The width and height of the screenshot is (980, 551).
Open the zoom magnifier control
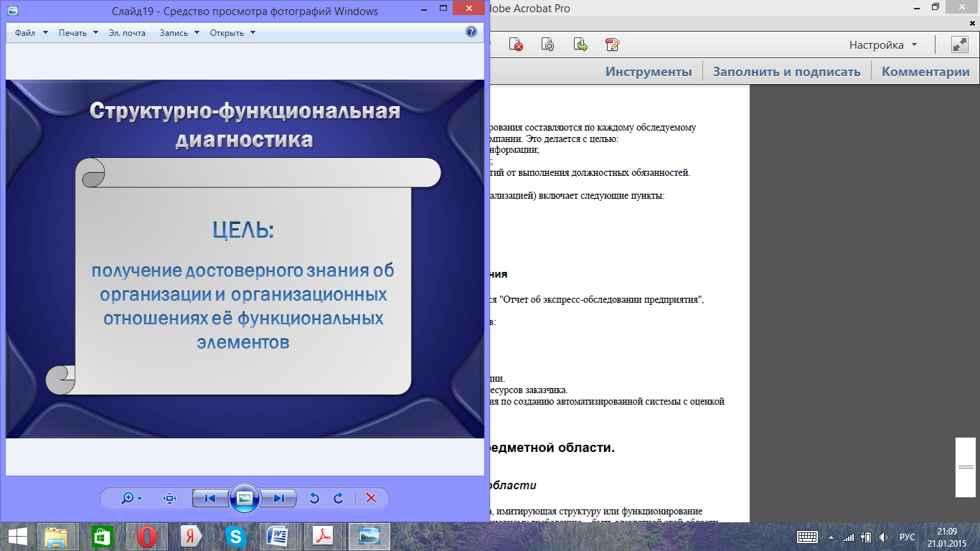pyautogui.click(x=128, y=498)
